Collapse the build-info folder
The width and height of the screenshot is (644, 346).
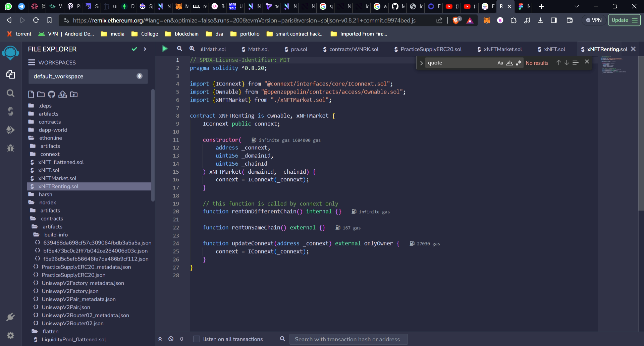(56, 234)
